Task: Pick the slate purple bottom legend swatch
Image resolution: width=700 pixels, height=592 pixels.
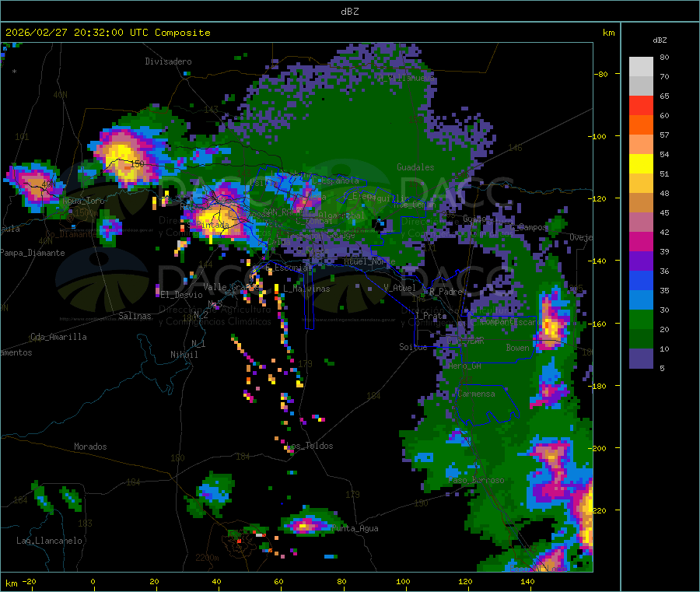Action: 641,359
